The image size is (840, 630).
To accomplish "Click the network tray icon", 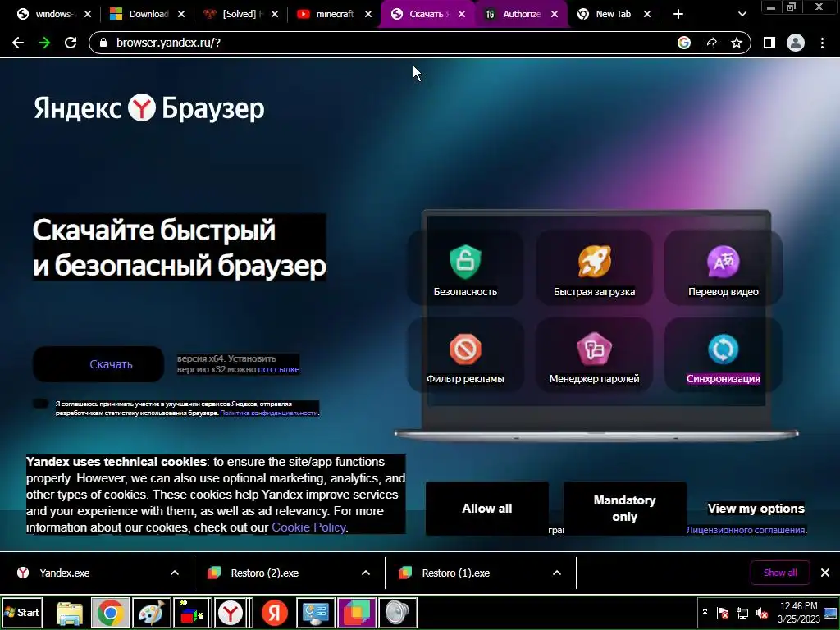I will pyautogui.click(x=742, y=612).
